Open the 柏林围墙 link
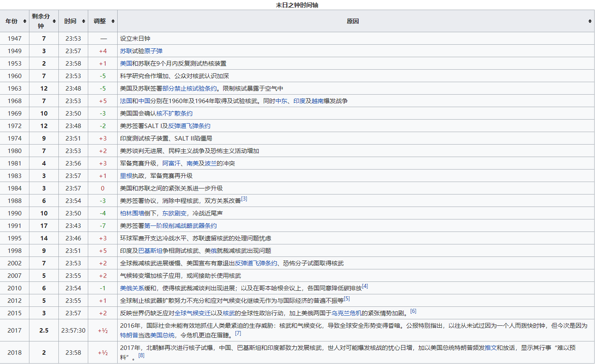595x364 pixels. [x=132, y=213]
